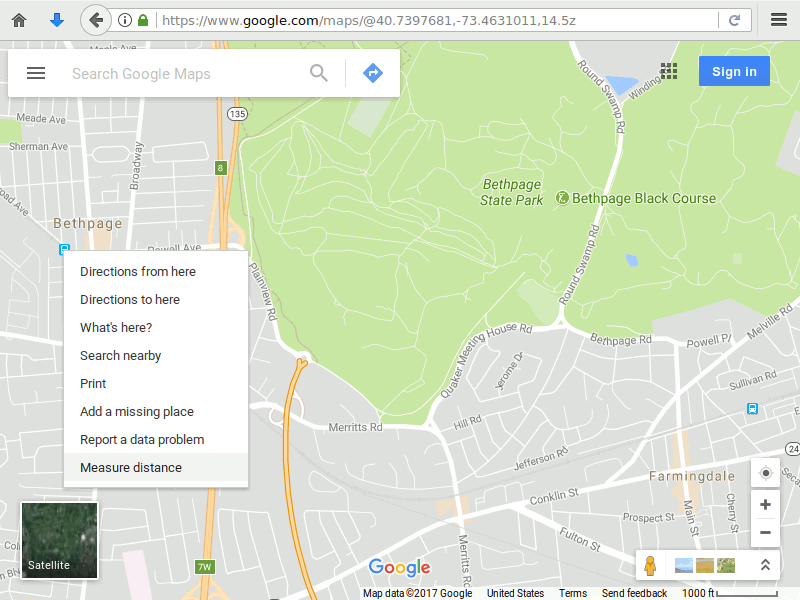
Task: Click the Bethpage train station icon
Action: click(x=64, y=249)
